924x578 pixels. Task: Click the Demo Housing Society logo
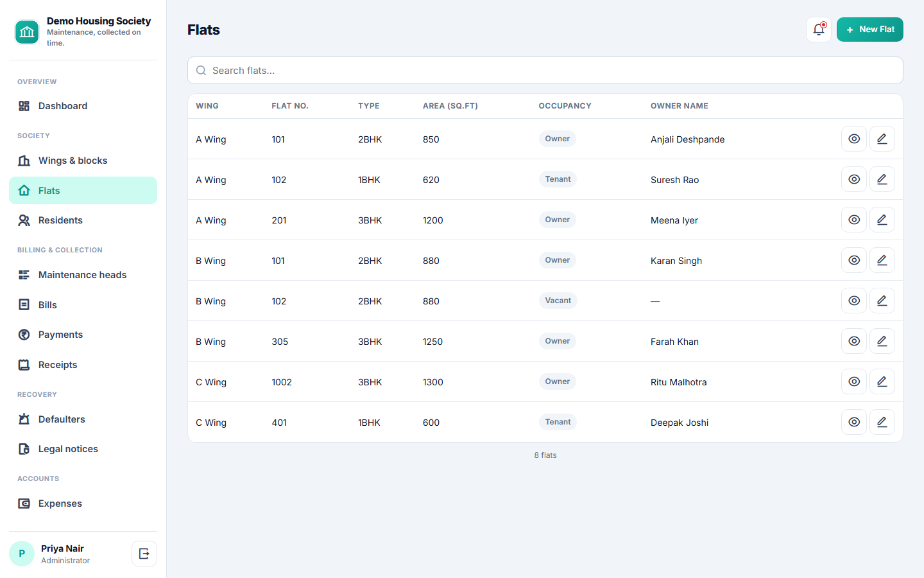(x=27, y=32)
